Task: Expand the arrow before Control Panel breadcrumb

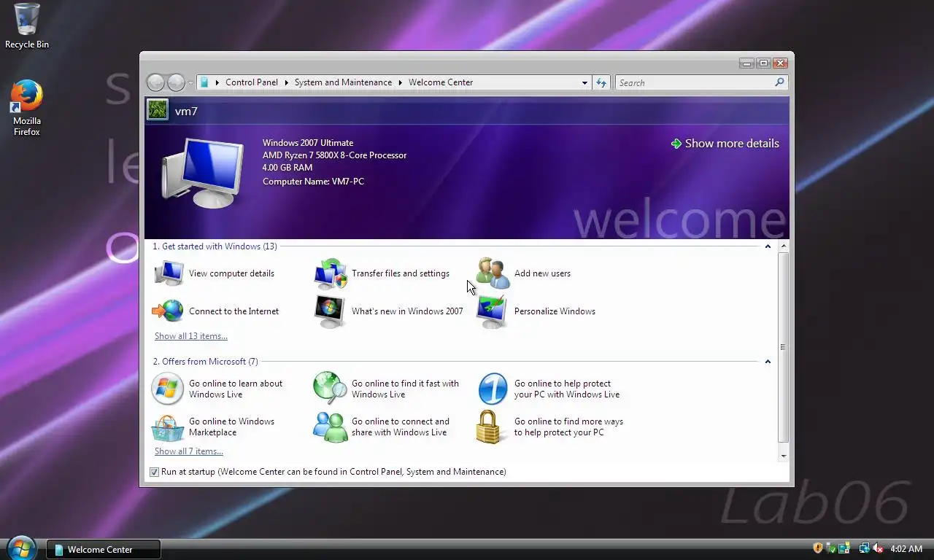Action: point(217,82)
